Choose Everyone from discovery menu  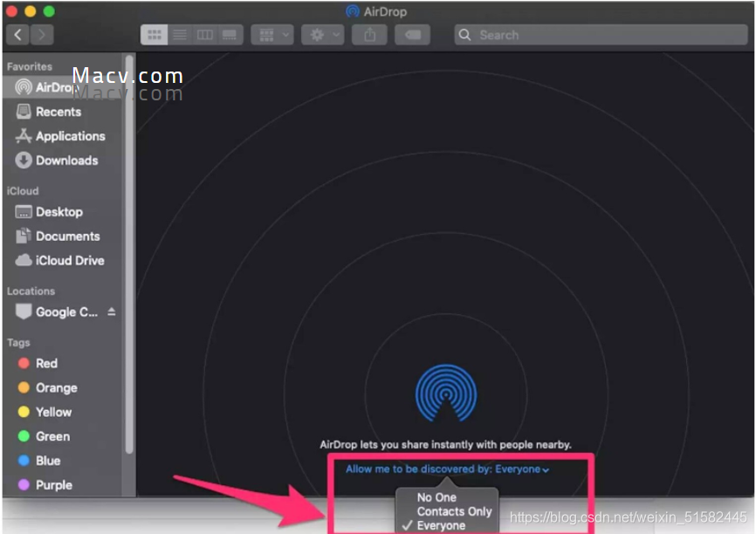point(441,525)
